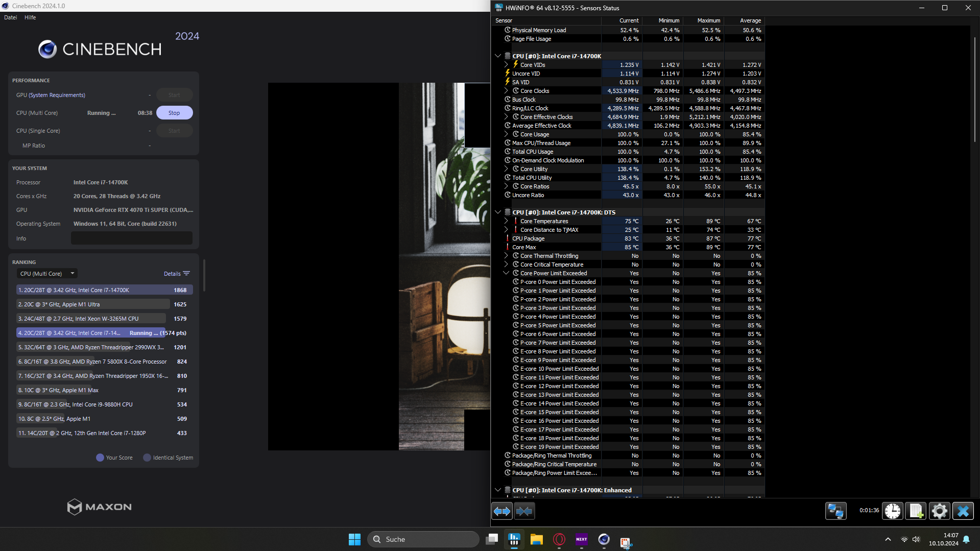Open the Datei menu
This screenshot has height=551, width=980.
pos(11,17)
